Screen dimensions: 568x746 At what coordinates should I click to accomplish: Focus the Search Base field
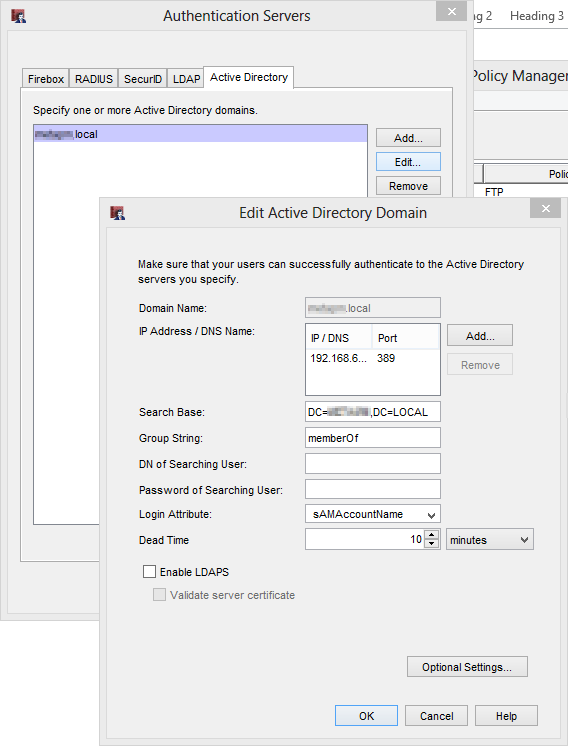pos(372,412)
